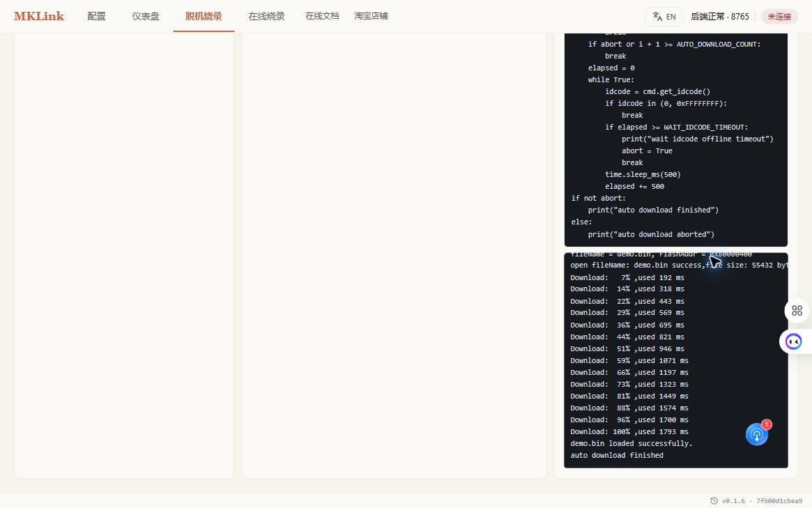Open the floating robot assistant icon
Viewport: 812px width, 508px height.
point(794,341)
